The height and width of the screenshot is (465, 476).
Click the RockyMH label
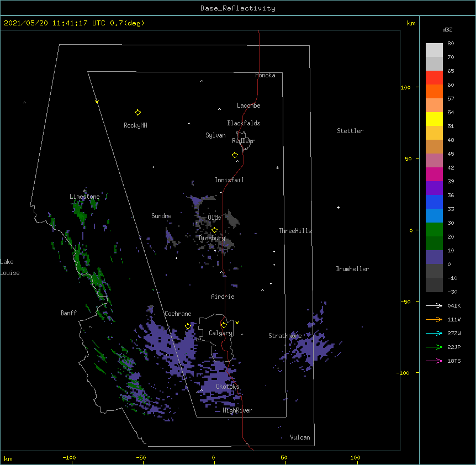(135, 125)
